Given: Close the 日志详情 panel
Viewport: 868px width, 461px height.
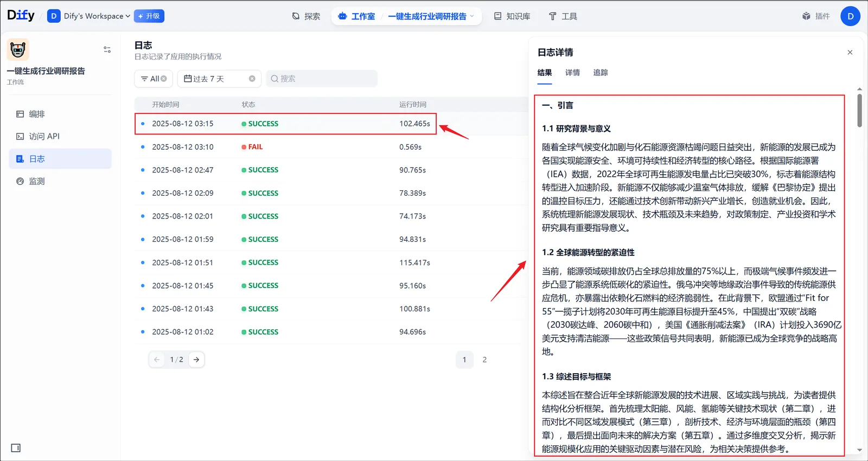Looking at the screenshot, I should pyautogui.click(x=850, y=53).
